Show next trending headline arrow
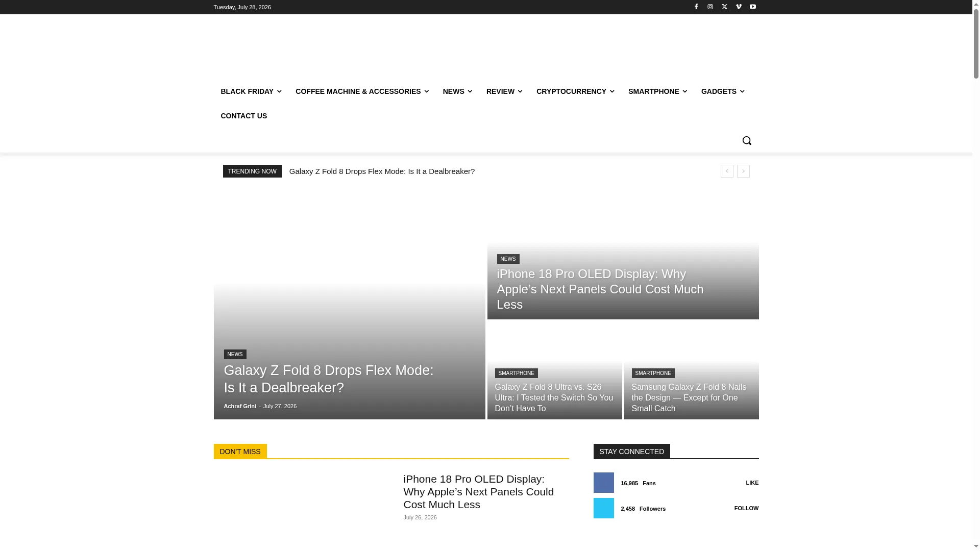This screenshot has width=980, height=551. pos(743,171)
